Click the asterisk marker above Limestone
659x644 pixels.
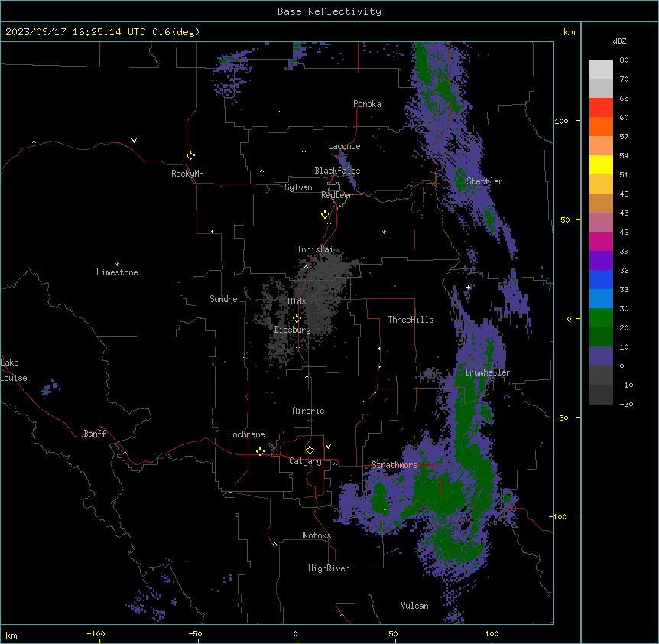coord(117,265)
